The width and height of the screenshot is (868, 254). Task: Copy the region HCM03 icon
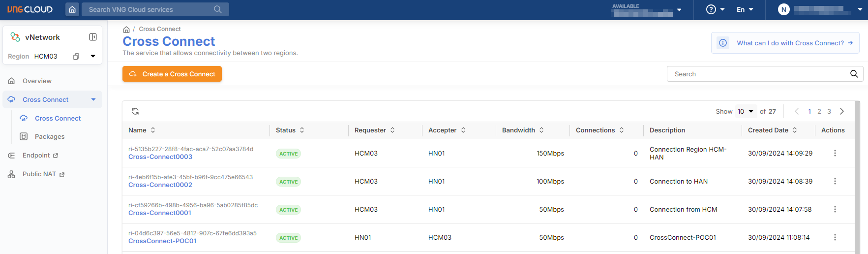[x=76, y=57]
